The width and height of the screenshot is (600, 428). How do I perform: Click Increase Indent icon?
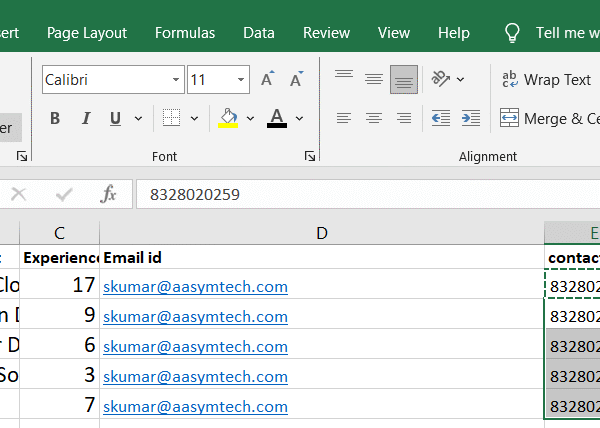469,119
